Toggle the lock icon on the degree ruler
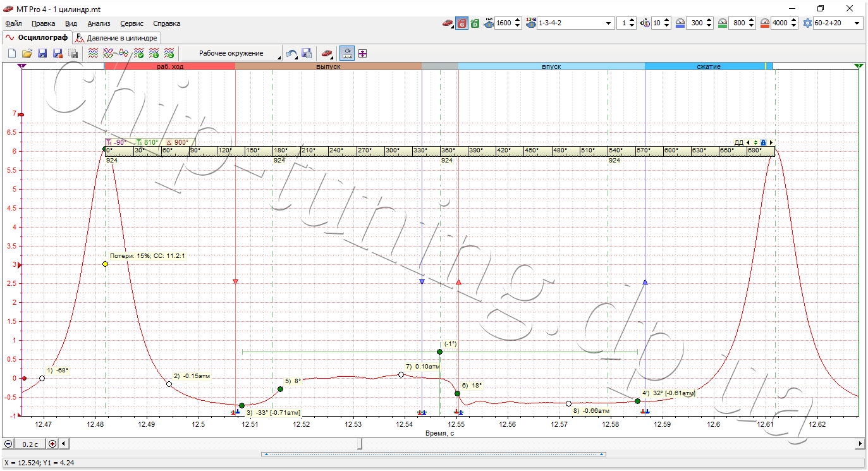 pos(763,142)
